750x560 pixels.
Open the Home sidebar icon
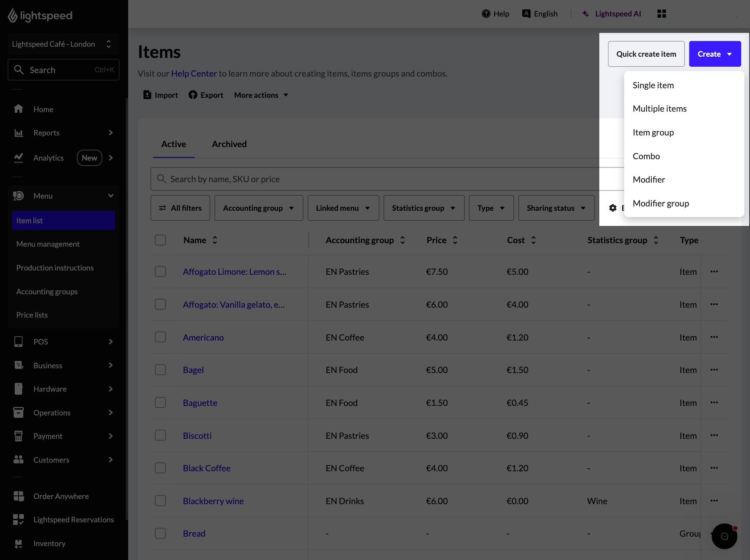(18, 109)
